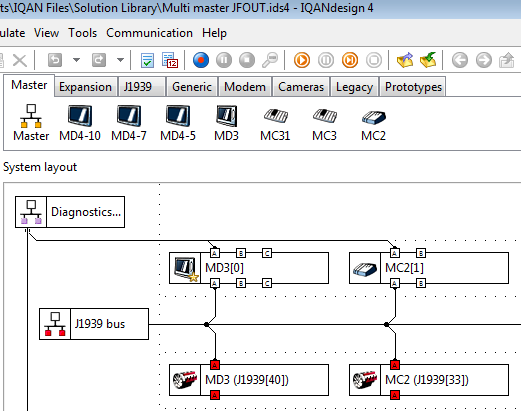Screen dimensions: 521x411
Task: Switch to the Expansion tab
Action: (x=85, y=87)
